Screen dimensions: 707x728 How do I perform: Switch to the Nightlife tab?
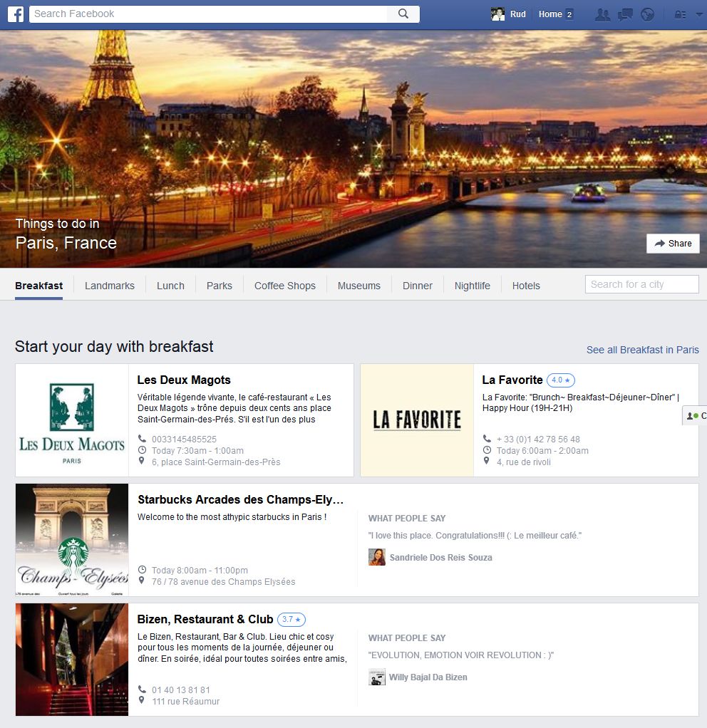click(472, 286)
